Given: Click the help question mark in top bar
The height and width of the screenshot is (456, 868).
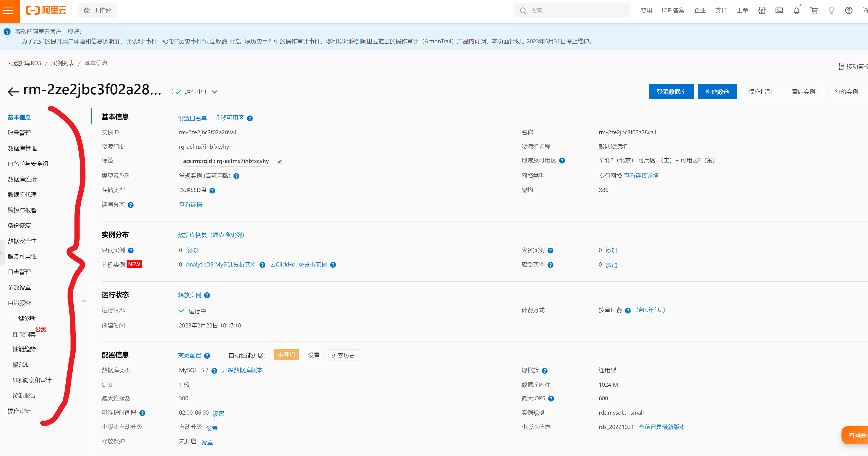Looking at the screenshot, I should (x=848, y=10).
